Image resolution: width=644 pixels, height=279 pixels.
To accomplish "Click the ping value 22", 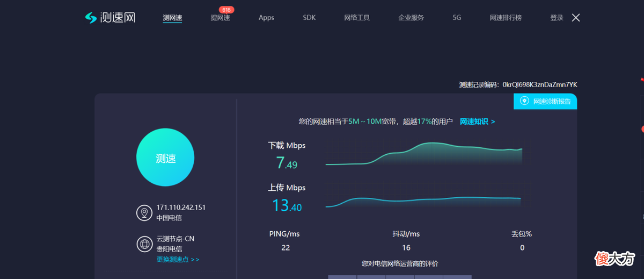I will (x=286, y=247).
